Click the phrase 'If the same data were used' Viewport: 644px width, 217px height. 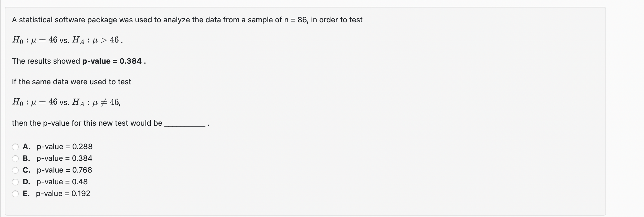pyautogui.click(x=71, y=82)
